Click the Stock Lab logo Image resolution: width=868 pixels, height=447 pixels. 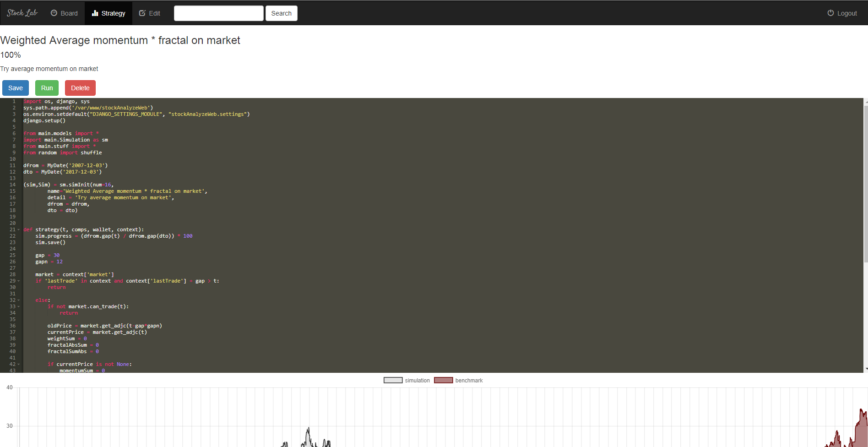(22, 13)
